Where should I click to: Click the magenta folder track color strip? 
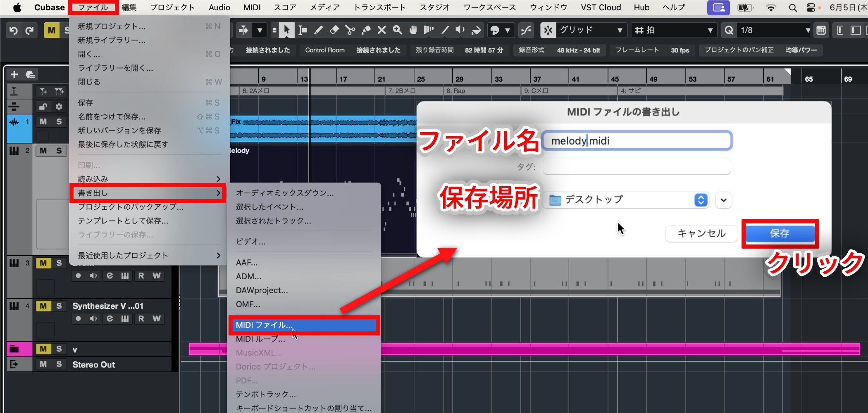click(x=19, y=349)
